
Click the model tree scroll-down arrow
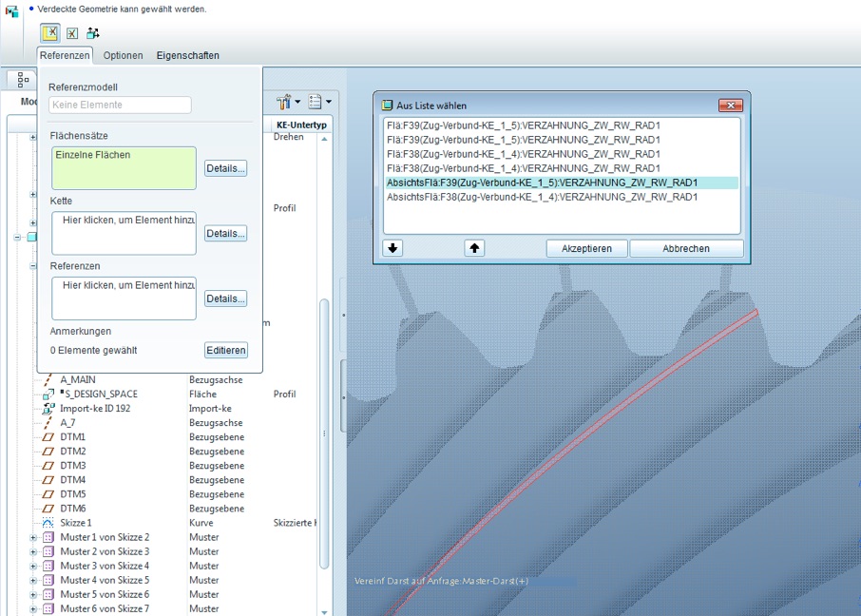click(324, 611)
